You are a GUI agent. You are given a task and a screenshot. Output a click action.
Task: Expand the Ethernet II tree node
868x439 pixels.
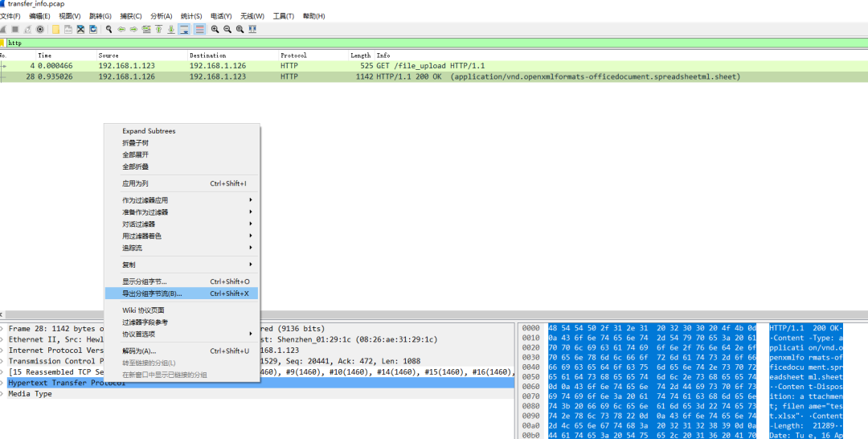[3, 339]
